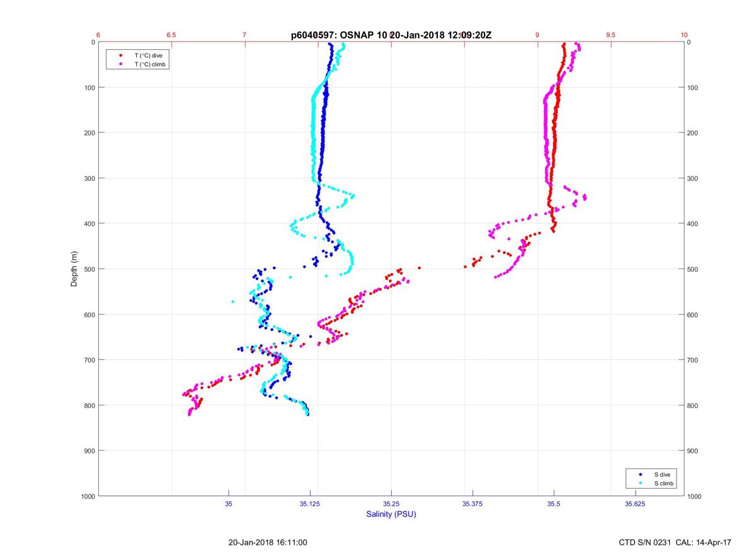756x558 pixels.
Task: Select the magenta T (°C) climb legend marker
Action: tap(120, 64)
